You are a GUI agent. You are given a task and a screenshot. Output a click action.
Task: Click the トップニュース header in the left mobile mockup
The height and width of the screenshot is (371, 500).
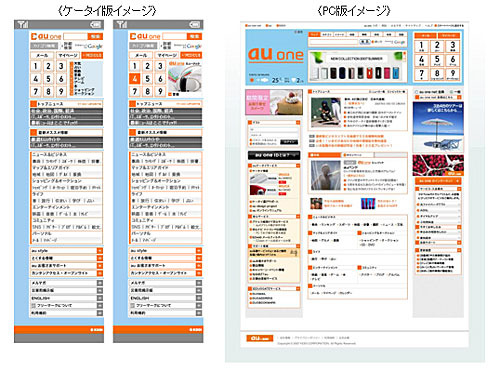tap(66, 104)
